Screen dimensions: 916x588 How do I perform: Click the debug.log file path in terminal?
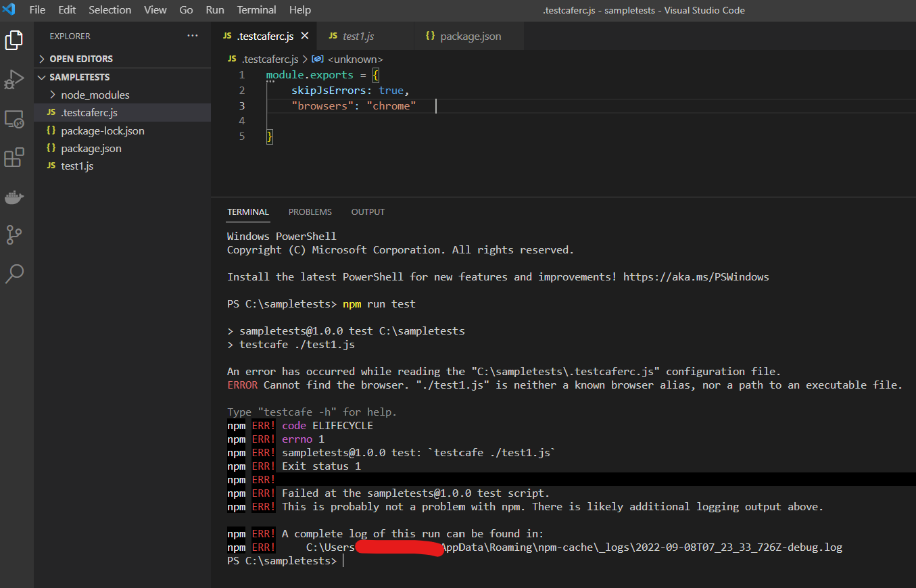pyautogui.click(x=575, y=547)
